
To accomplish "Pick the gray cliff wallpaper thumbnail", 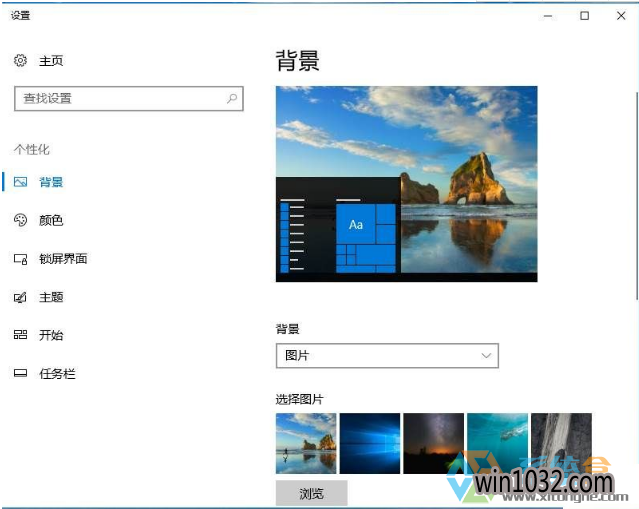I will [561, 442].
